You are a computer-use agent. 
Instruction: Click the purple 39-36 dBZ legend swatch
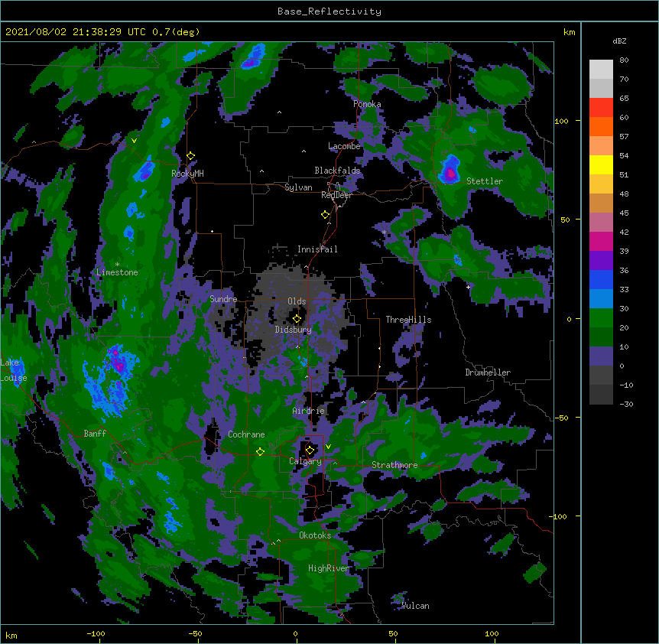(601, 261)
